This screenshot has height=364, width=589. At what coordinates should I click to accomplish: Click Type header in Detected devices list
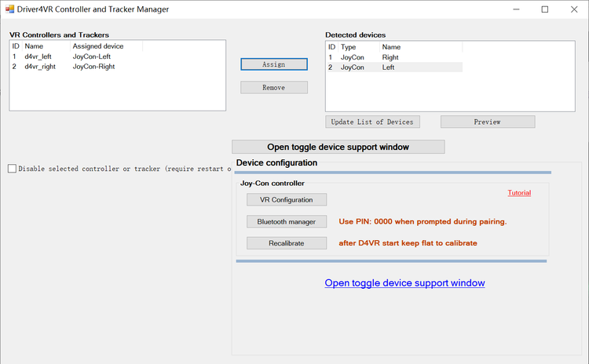tap(359, 47)
